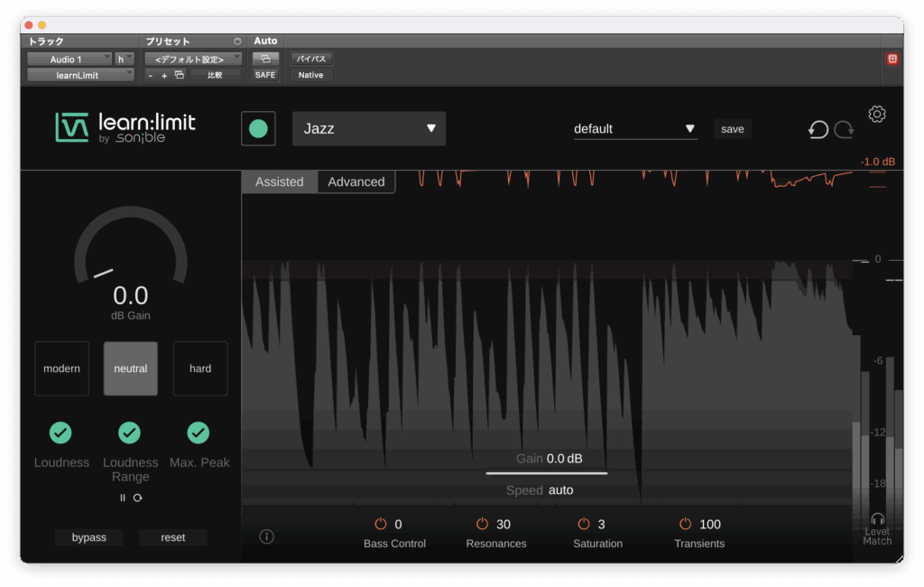This screenshot has height=587, width=924.
Task: Open the h insert position selector
Action: tap(124, 59)
